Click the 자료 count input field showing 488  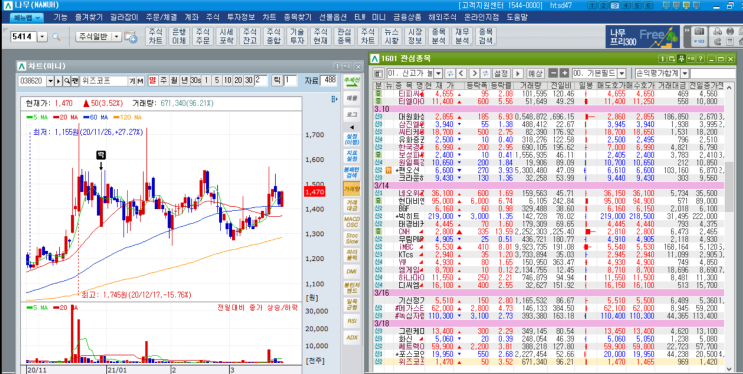coord(328,81)
